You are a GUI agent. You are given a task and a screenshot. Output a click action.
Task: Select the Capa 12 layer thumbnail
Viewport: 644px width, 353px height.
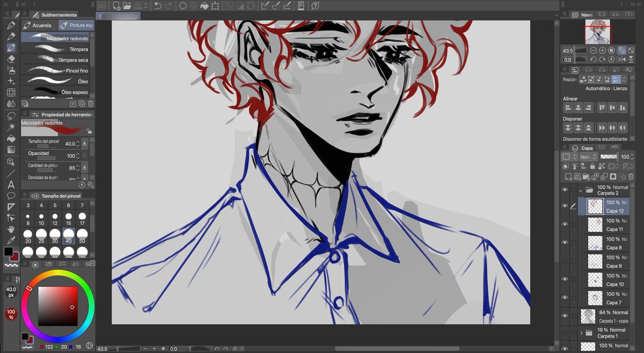point(595,206)
